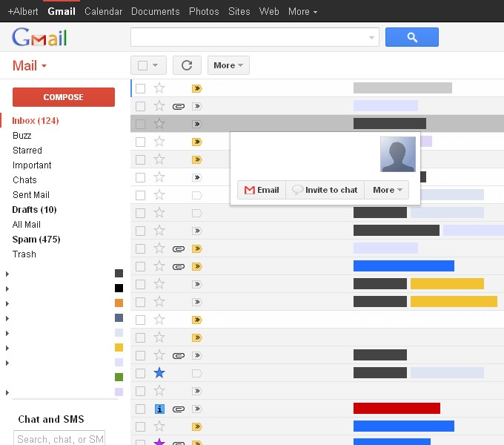Click the Gmail envelope icon on the Email button
Screen dimensions: 504x445
(250, 190)
